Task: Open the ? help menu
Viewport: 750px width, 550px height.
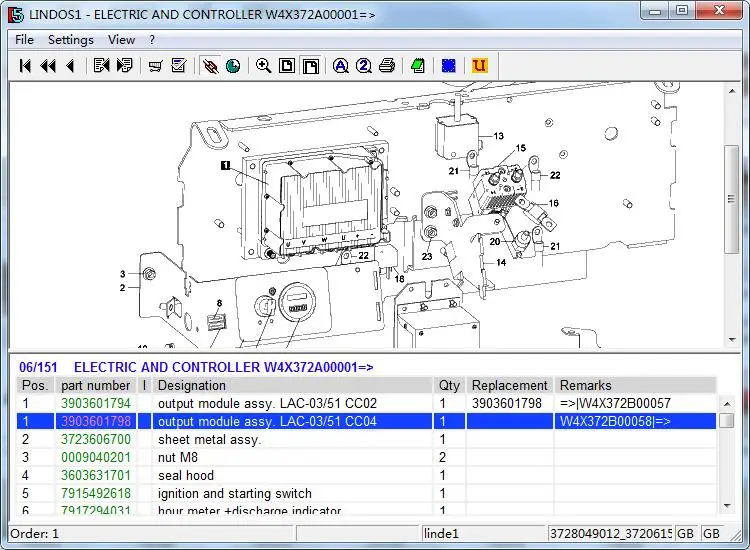Action: [x=152, y=40]
